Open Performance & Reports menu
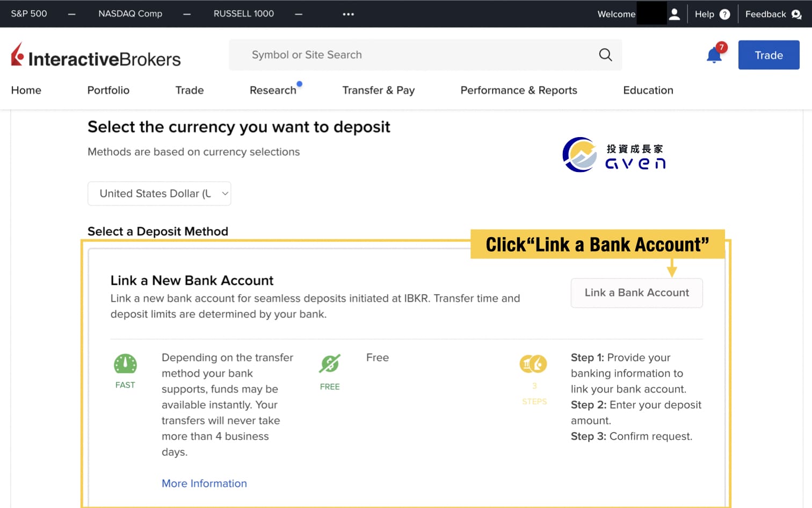 coord(519,90)
